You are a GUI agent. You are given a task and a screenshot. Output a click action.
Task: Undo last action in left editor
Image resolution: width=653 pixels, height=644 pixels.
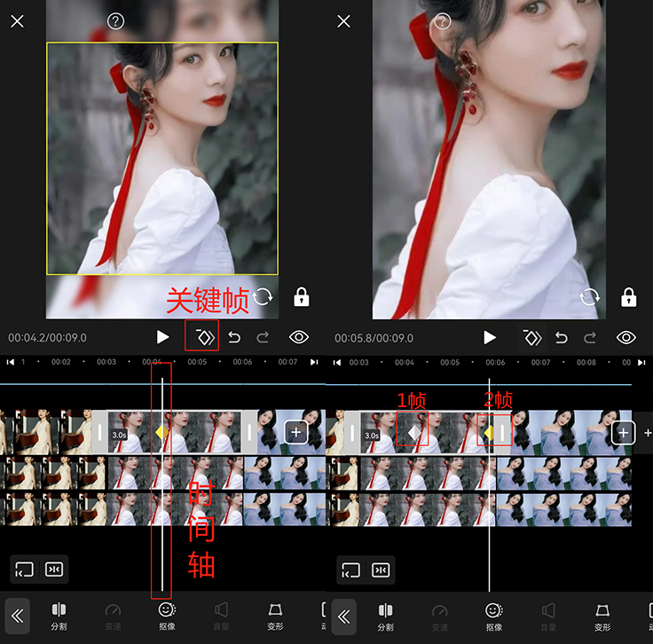[x=234, y=337]
